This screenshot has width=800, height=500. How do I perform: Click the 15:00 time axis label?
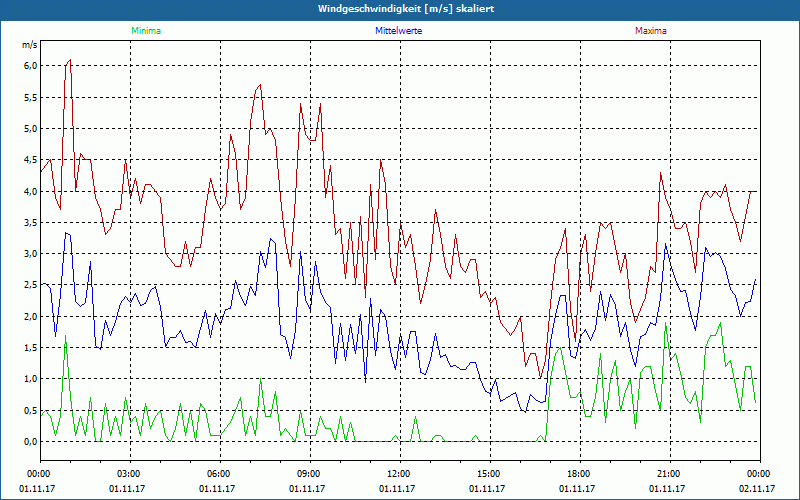coord(490,474)
